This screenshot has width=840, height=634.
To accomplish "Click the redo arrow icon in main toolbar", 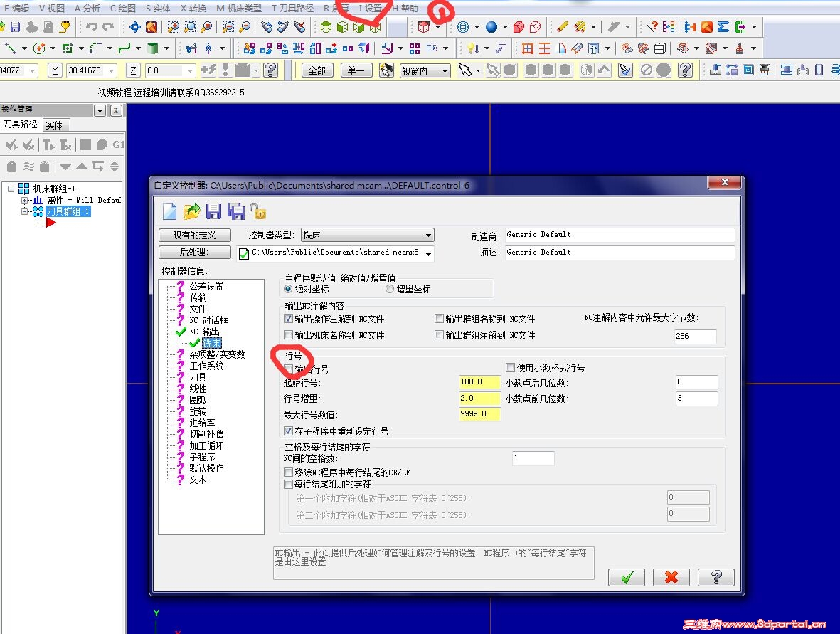I will 109,27.
